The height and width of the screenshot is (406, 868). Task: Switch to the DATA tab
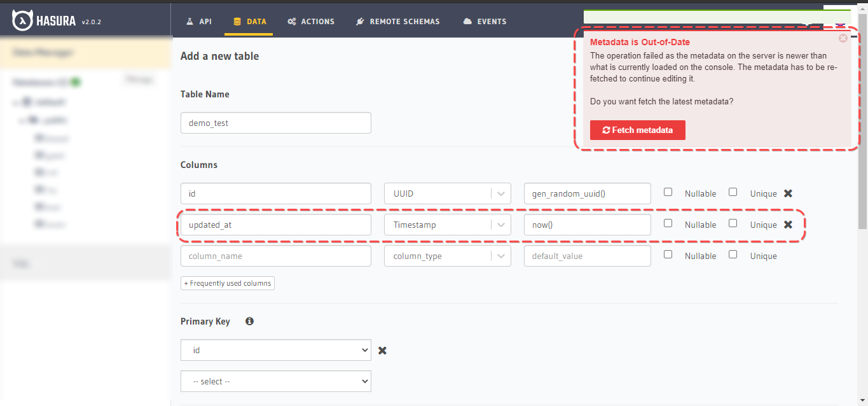tap(250, 22)
